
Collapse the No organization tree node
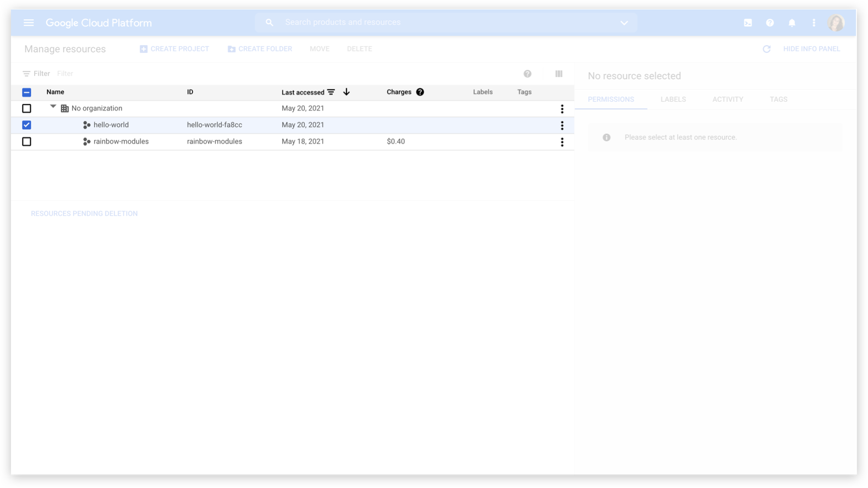pyautogui.click(x=53, y=107)
